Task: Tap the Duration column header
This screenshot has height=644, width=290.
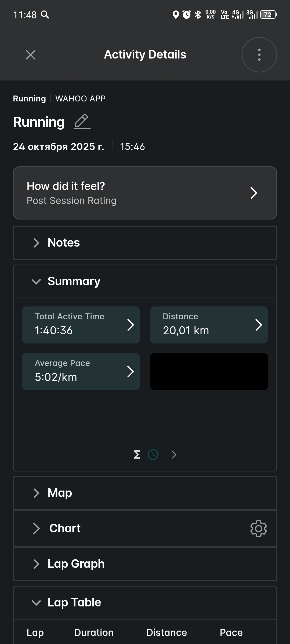Action: pyautogui.click(x=94, y=632)
